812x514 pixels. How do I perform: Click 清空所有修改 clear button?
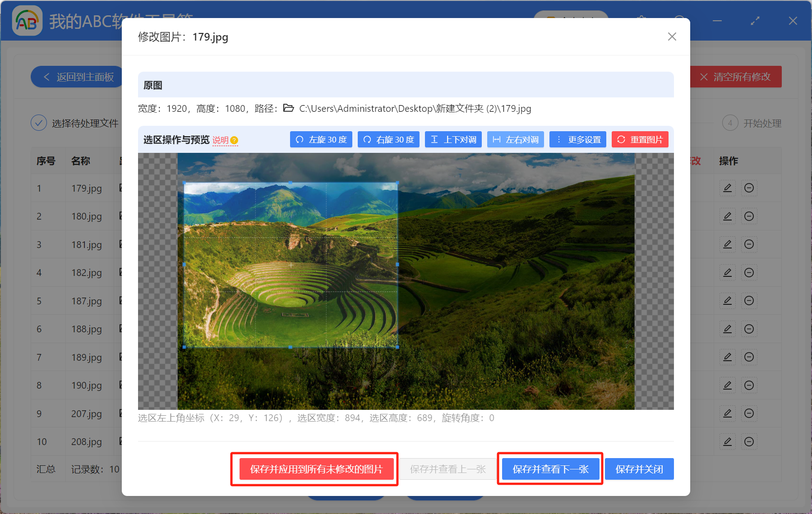[736, 77]
